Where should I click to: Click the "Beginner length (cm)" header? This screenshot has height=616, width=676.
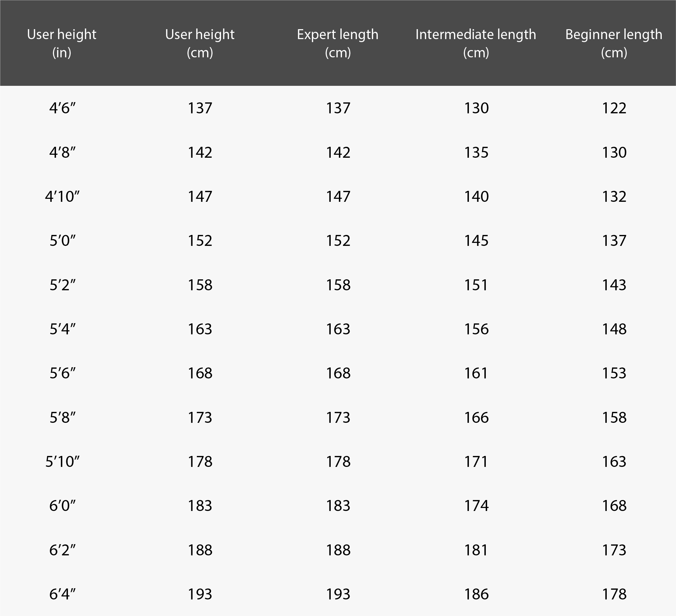click(614, 43)
